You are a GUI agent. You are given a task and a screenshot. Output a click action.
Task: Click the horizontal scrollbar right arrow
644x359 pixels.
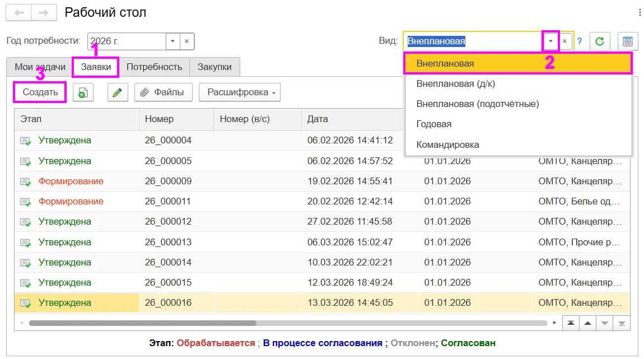[x=554, y=323]
